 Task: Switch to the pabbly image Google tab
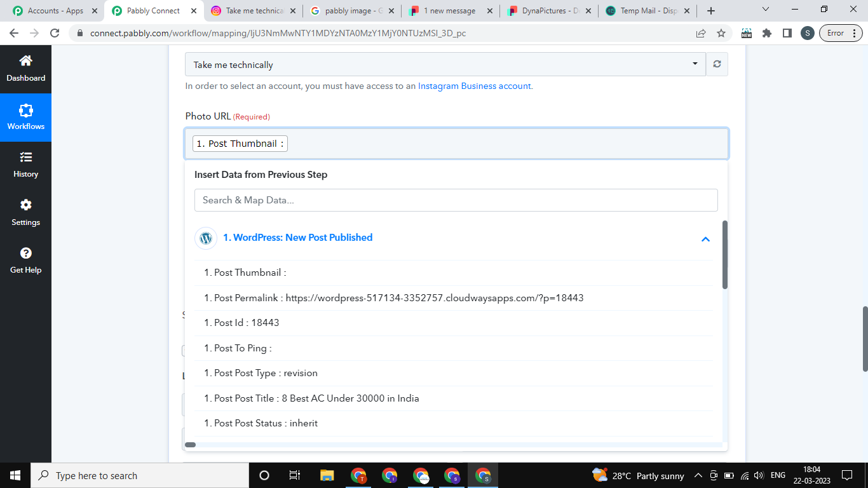[352, 11]
